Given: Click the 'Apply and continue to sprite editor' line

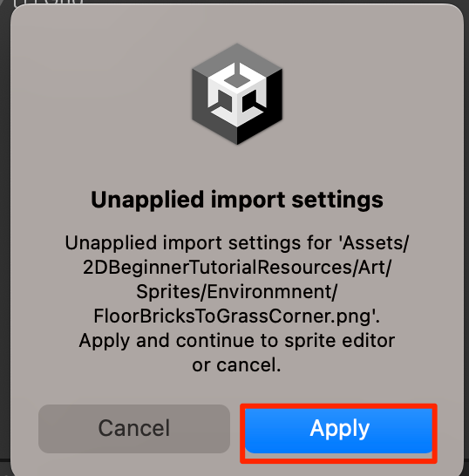Looking at the screenshot, I should tap(237, 341).
